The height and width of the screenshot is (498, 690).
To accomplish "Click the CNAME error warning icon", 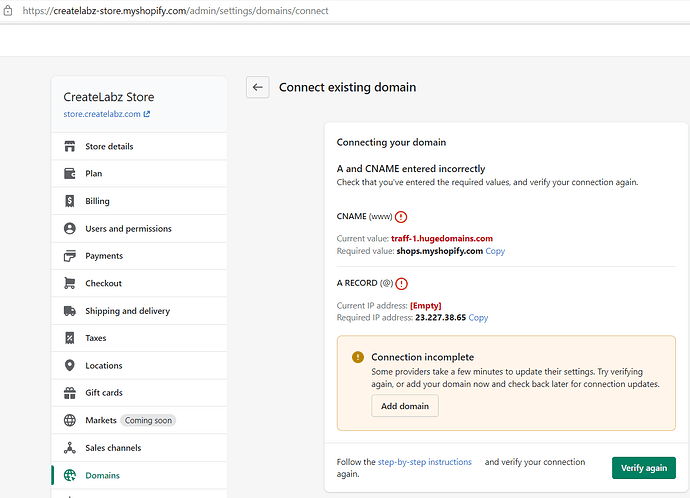I will 401,216.
